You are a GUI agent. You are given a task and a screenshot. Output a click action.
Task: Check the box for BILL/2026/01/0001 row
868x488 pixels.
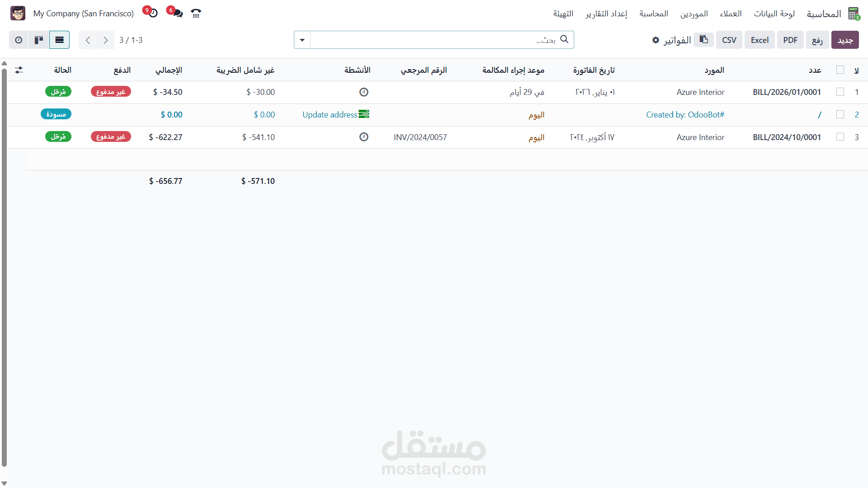[840, 92]
